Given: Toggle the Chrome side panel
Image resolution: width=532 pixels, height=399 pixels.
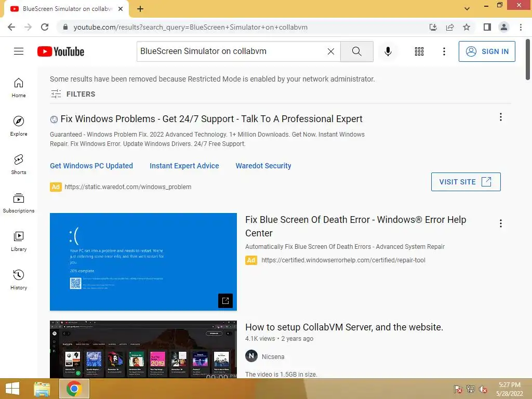Looking at the screenshot, I should [487, 27].
